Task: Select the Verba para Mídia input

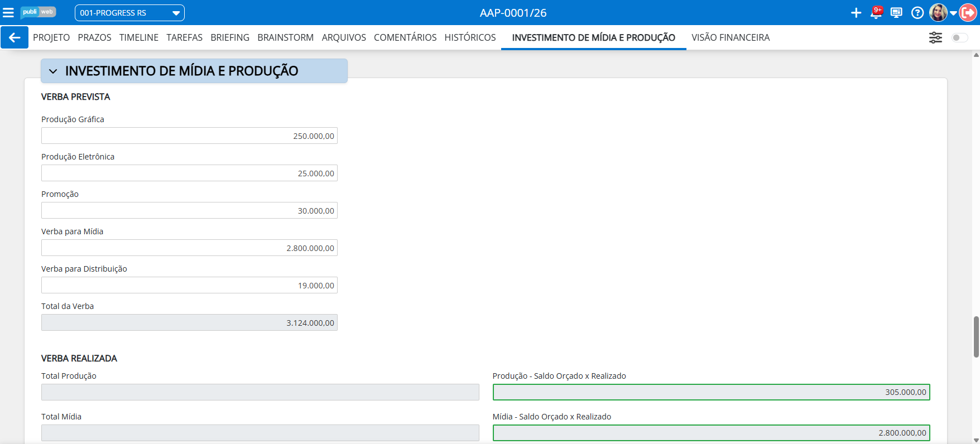Action: [x=189, y=248]
